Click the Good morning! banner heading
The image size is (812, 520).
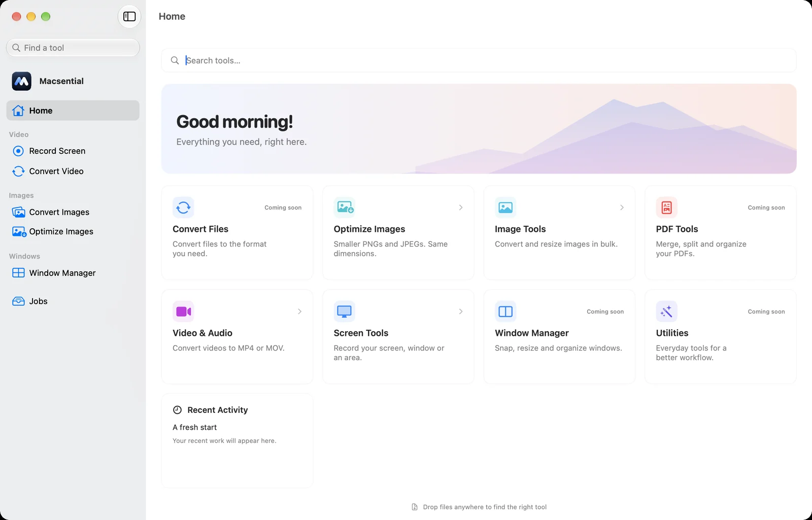[234, 122]
